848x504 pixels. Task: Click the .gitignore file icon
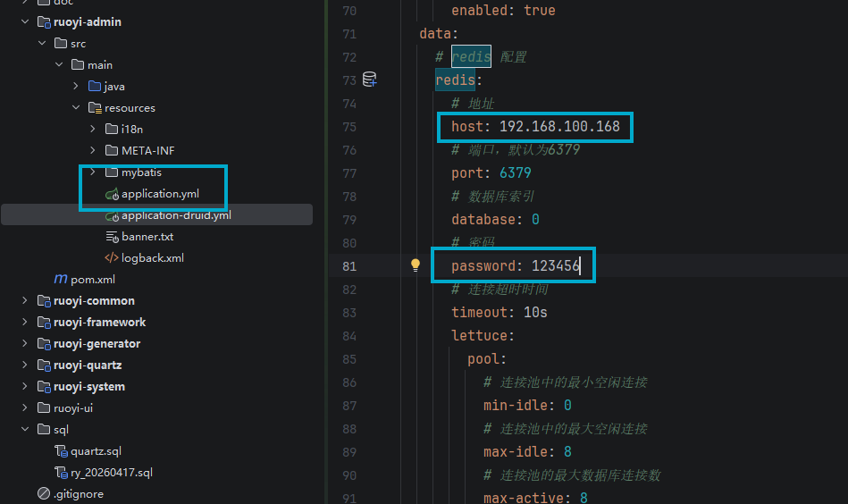44,493
